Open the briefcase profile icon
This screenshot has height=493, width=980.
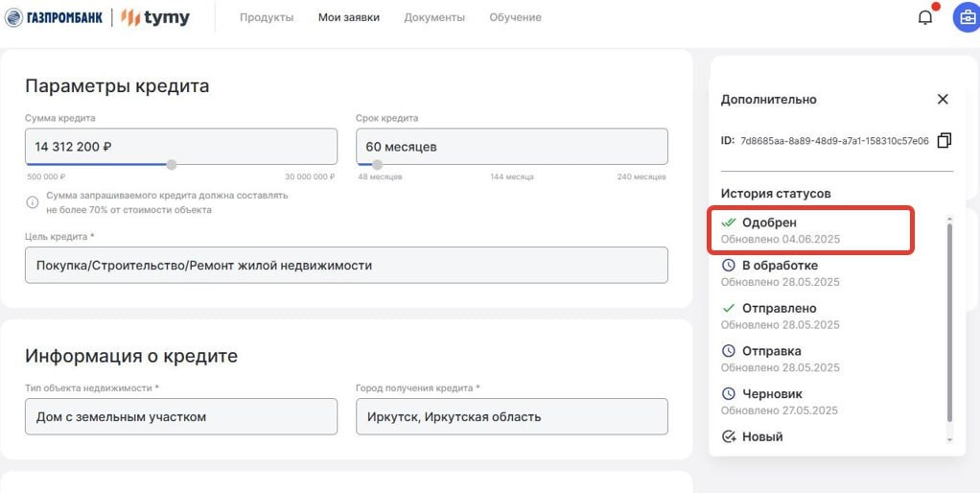pyautogui.click(x=967, y=17)
